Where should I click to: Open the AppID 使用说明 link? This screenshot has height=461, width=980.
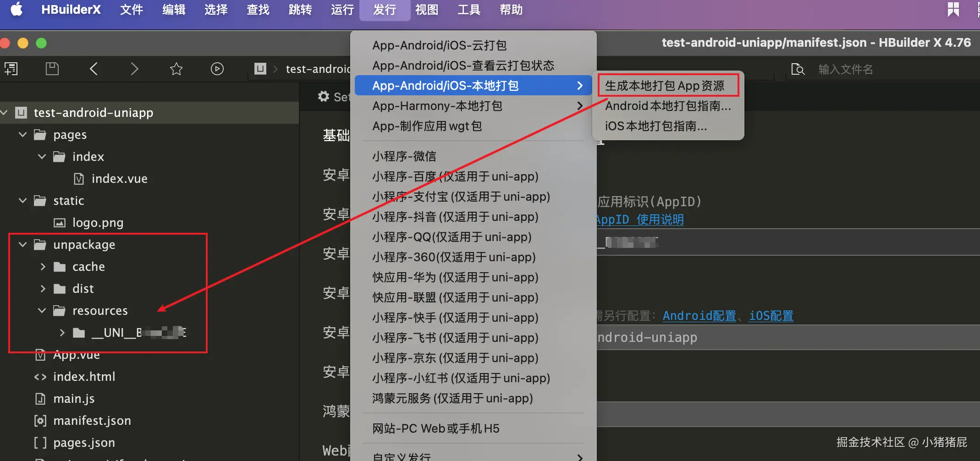640,220
